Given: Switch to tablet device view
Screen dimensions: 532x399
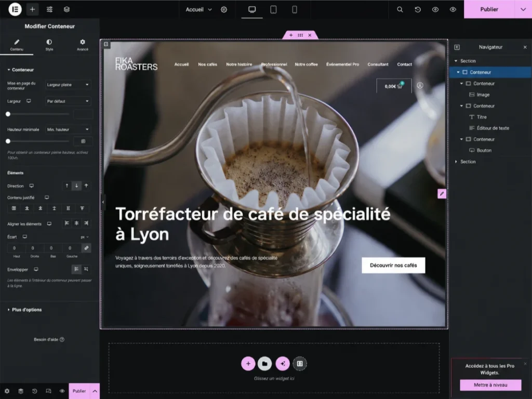Looking at the screenshot, I should [273, 9].
